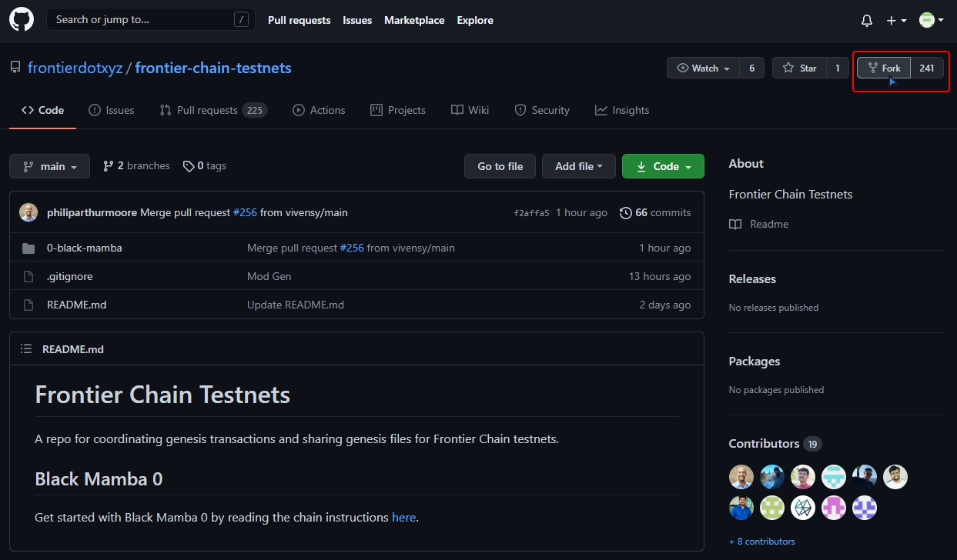
Task: Click the '1 hour ago' latest commit time
Action: 581,212
